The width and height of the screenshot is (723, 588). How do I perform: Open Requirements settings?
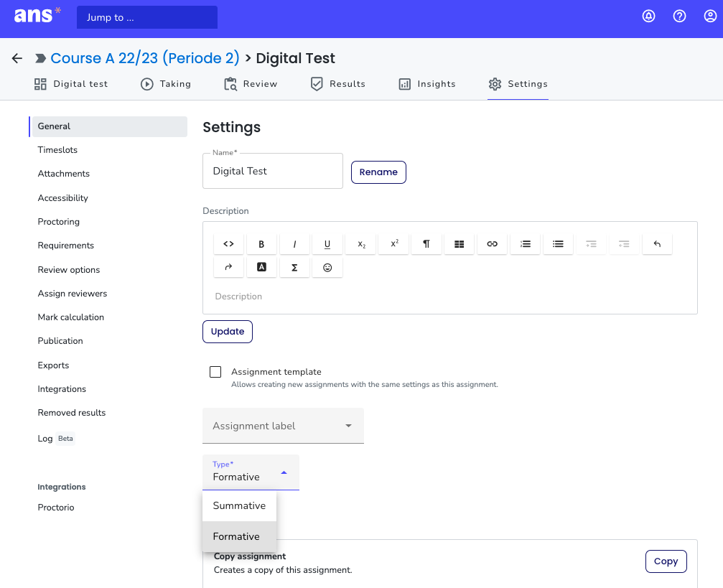click(x=65, y=246)
